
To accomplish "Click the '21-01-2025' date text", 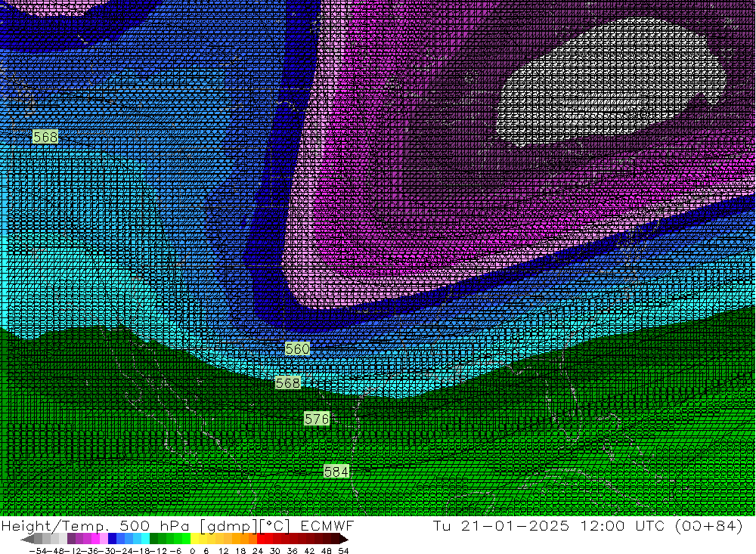I will pyautogui.click(x=515, y=525).
